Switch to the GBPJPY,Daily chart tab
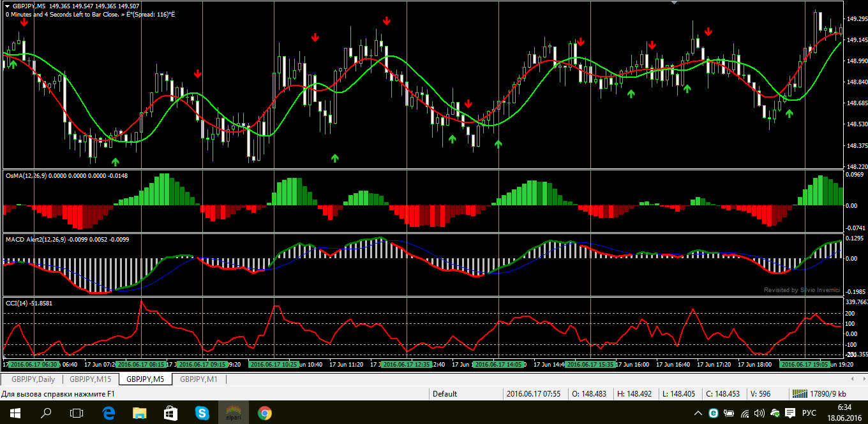The image size is (868, 424). (x=33, y=379)
